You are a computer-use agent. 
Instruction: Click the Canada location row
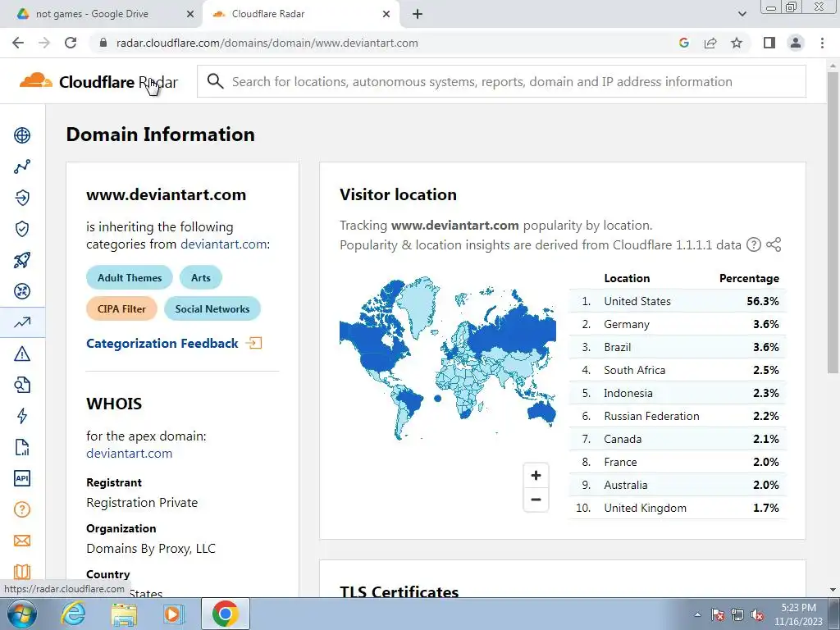point(678,440)
